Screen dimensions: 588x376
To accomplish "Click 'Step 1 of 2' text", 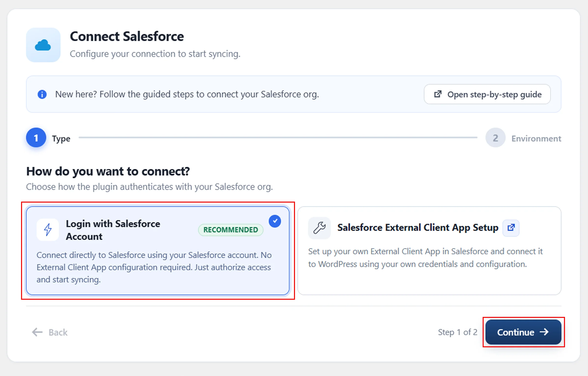I will click(x=458, y=332).
